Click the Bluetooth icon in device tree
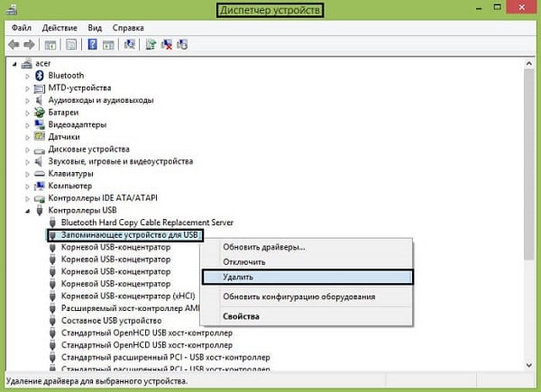Image resolution: width=541 pixels, height=392 pixels. tap(39, 76)
